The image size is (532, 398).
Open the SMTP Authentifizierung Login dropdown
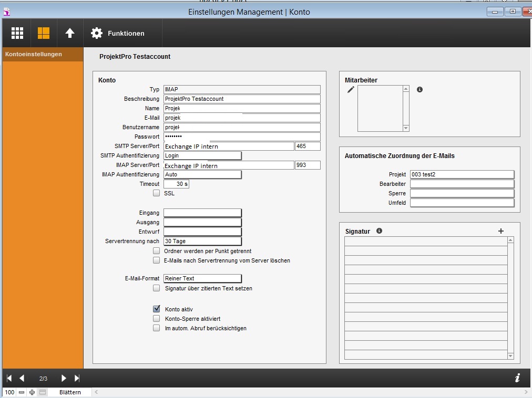tap(202, 155)
